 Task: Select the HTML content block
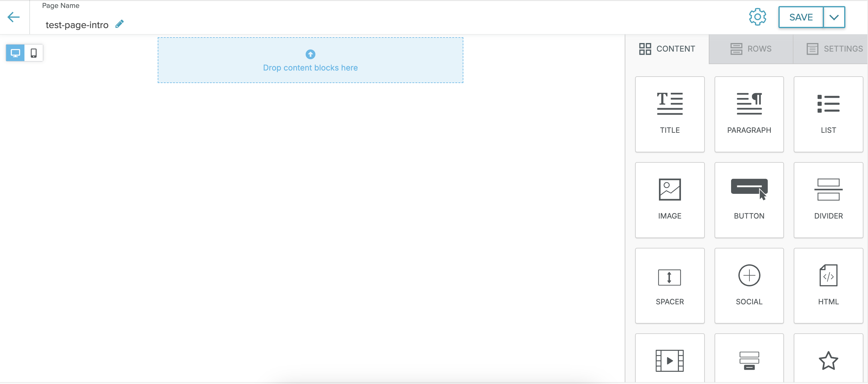828,286
